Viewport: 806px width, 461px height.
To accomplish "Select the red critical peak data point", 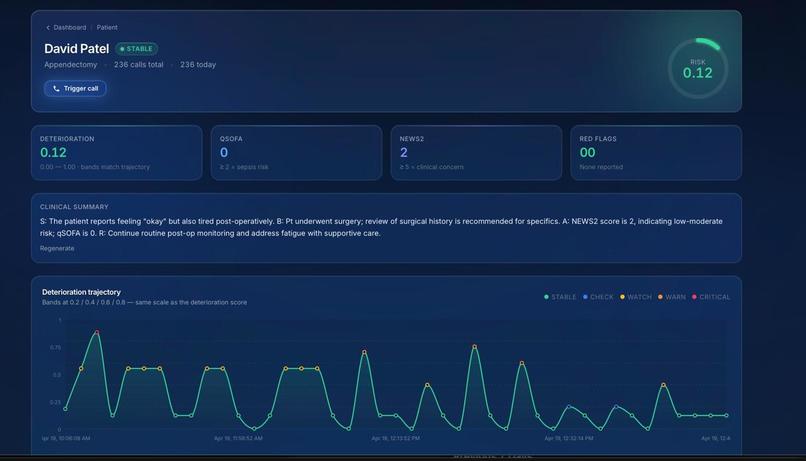I will [x=97, y=333].
